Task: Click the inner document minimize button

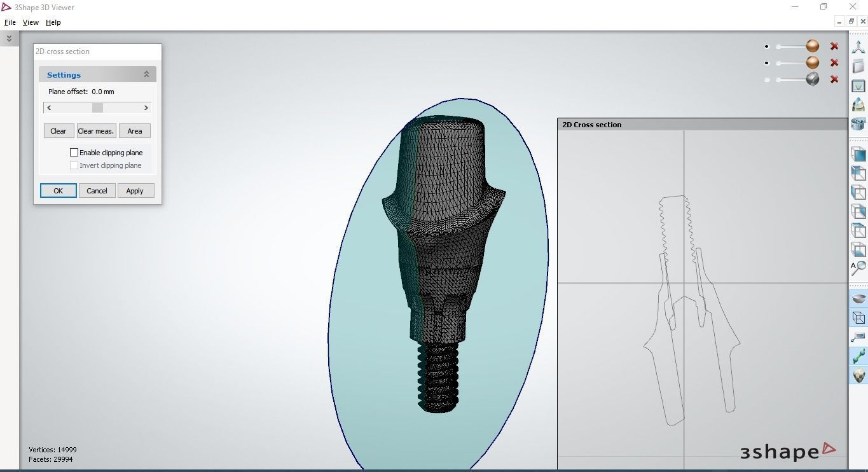Action: point(840,21)
